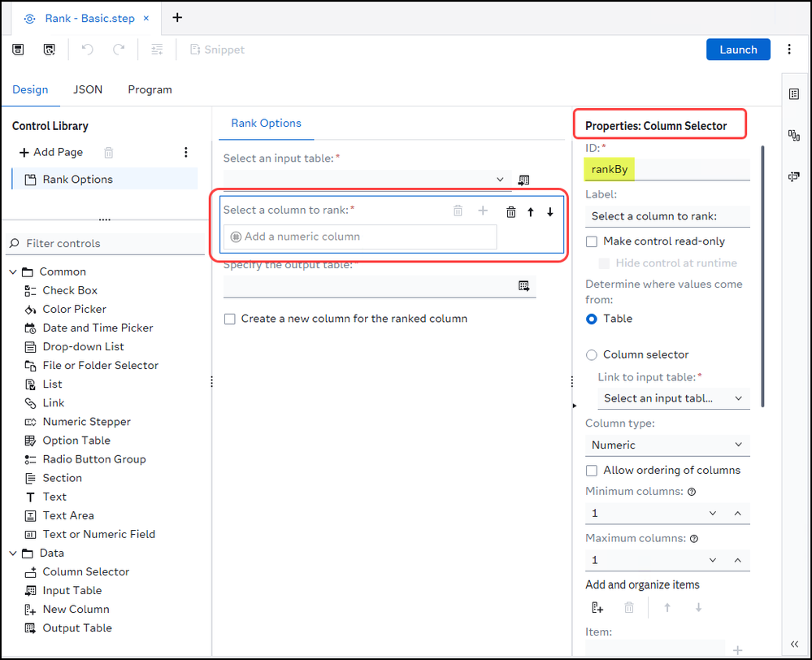Toggle Hide control at runtime checkbox

(x=604, y=263)
